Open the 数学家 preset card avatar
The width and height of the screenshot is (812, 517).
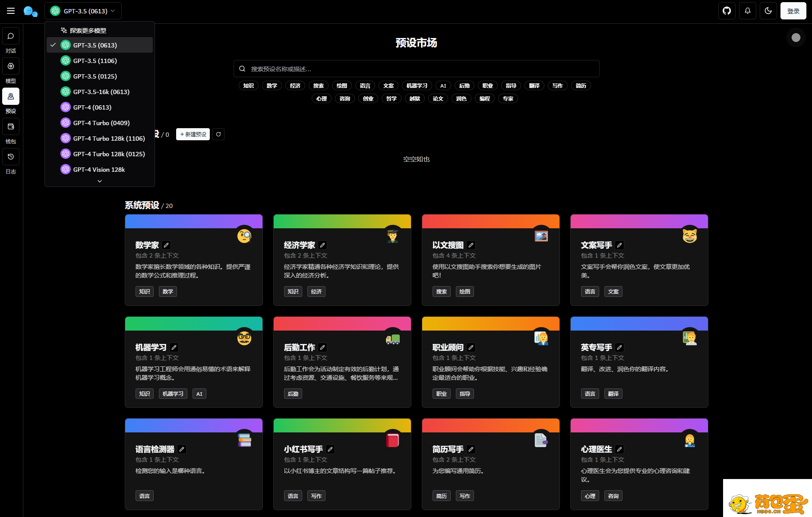[x=244, y=236]
